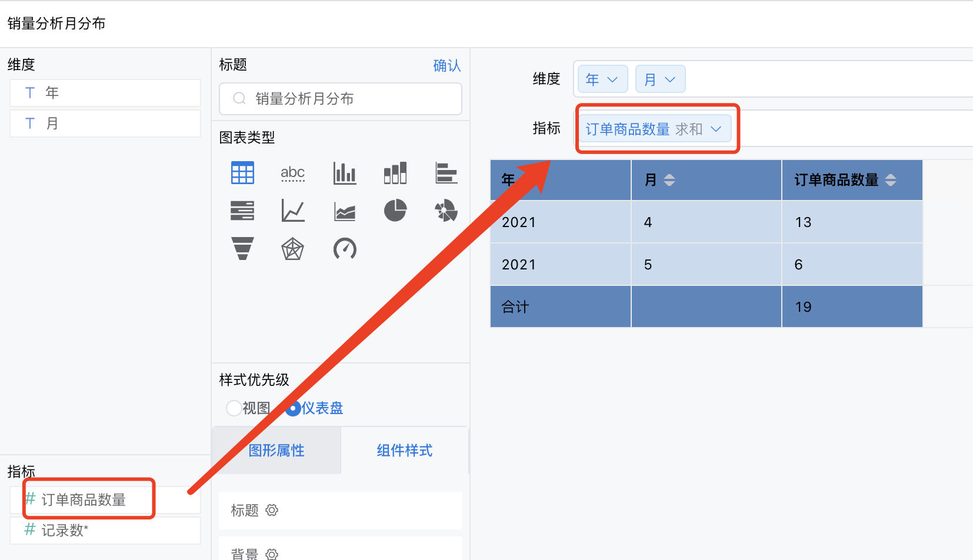Screen dimensions: 973x560
Task: Switch to the 图形属性 tab
Action: [x=276, y=451]
